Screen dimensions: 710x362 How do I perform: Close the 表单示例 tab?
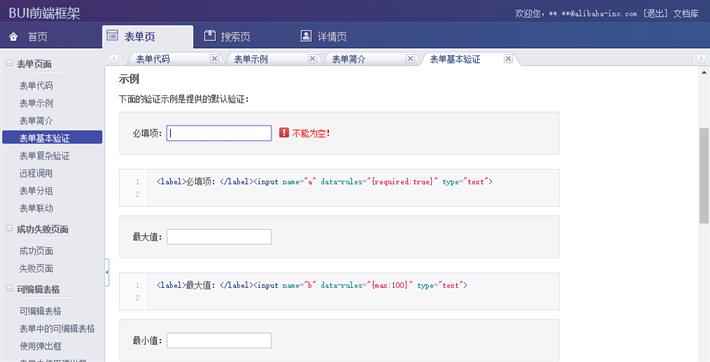[312, 59]
